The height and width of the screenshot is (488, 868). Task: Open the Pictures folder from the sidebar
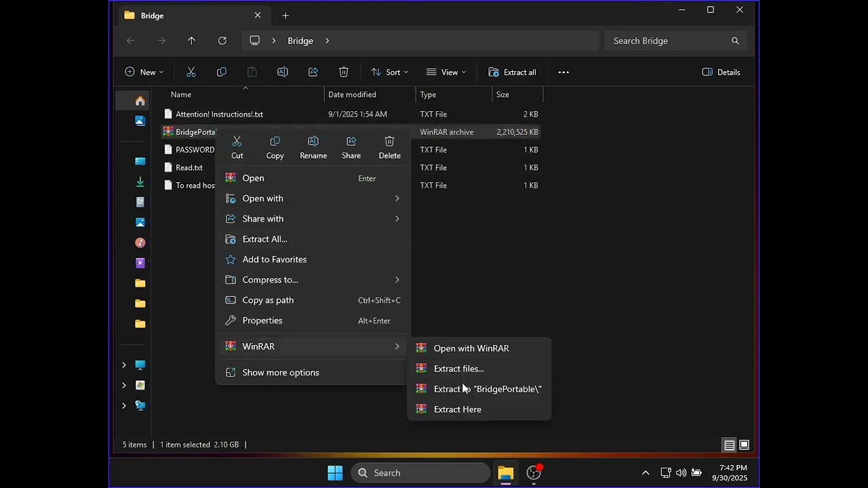click(x=140, y=222)
